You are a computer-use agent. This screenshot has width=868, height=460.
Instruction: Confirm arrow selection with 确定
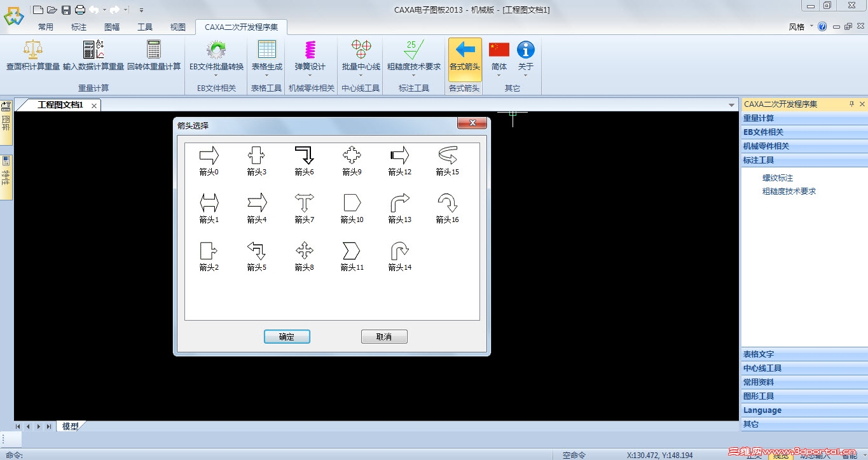pos(287,337)
